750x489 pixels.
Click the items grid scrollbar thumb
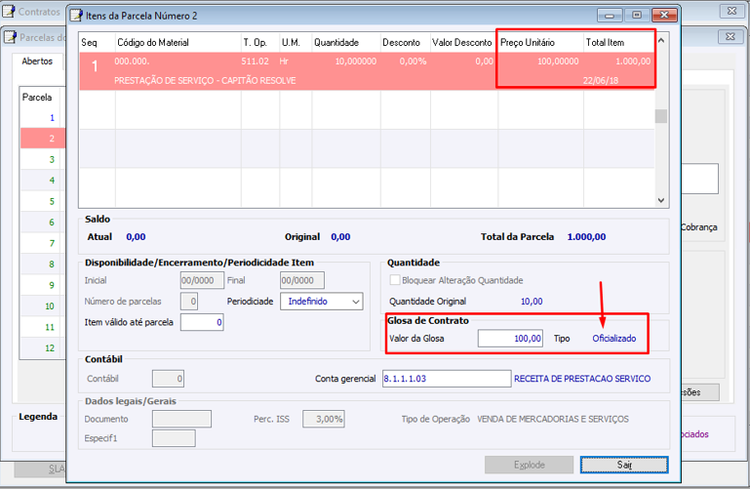coord(661,116)
